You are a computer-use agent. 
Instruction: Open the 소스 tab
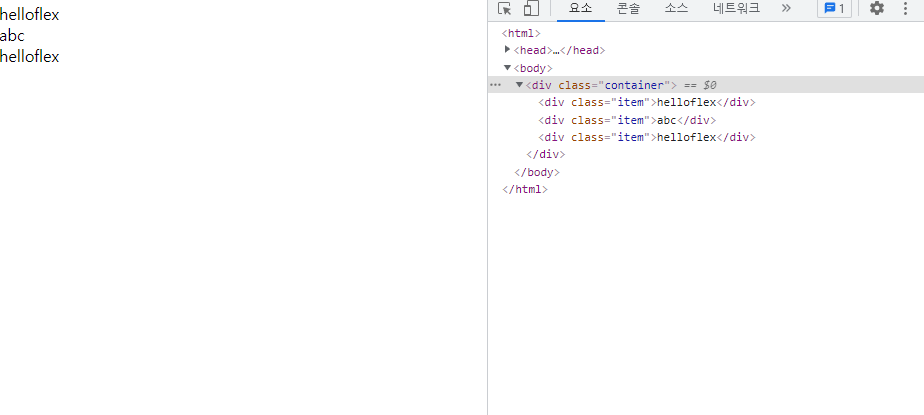point(676,9)
